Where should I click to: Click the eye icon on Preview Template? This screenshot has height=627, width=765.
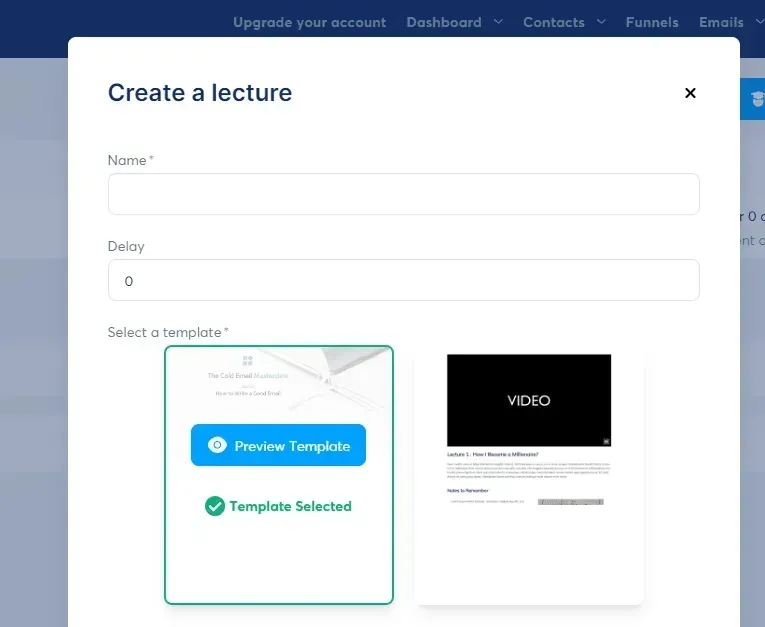[x=216, y=446]
